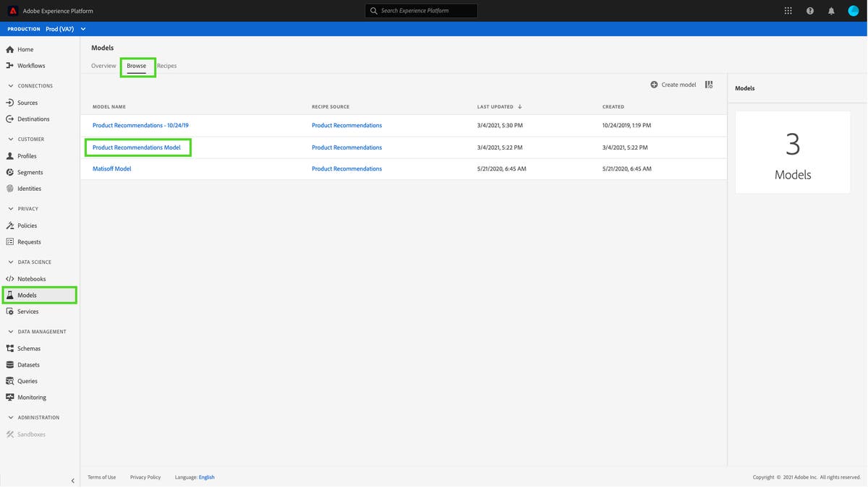
Task: Collapse the Connections section
Action: (10, 86)
